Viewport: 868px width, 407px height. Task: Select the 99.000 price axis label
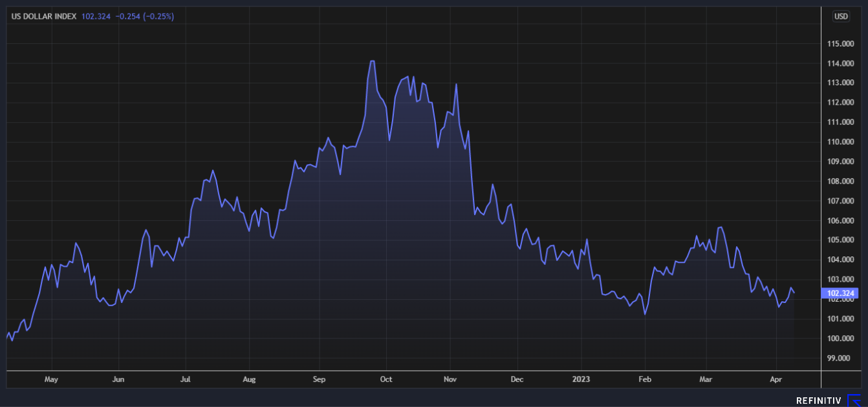(x=840, y=359)
